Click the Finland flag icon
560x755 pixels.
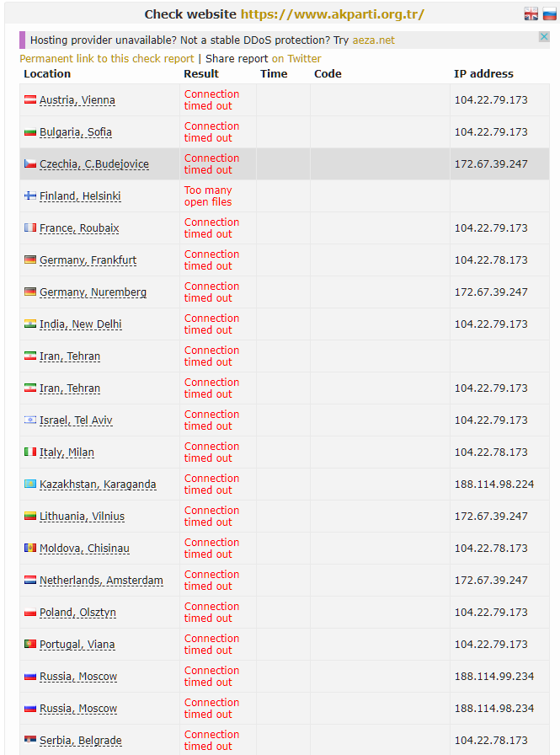30,196
